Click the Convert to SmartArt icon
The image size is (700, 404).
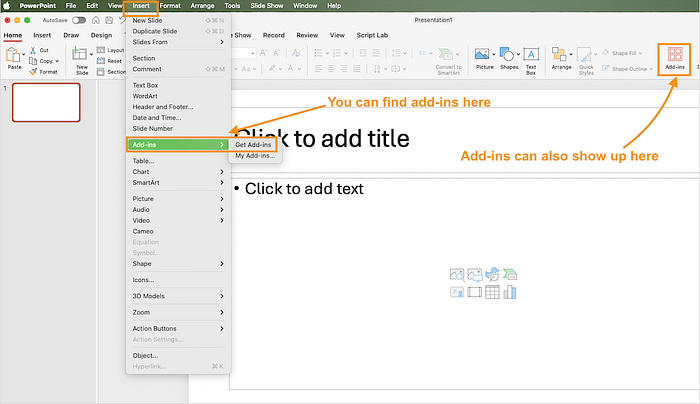pyautogui.click(x=445, y=54)
